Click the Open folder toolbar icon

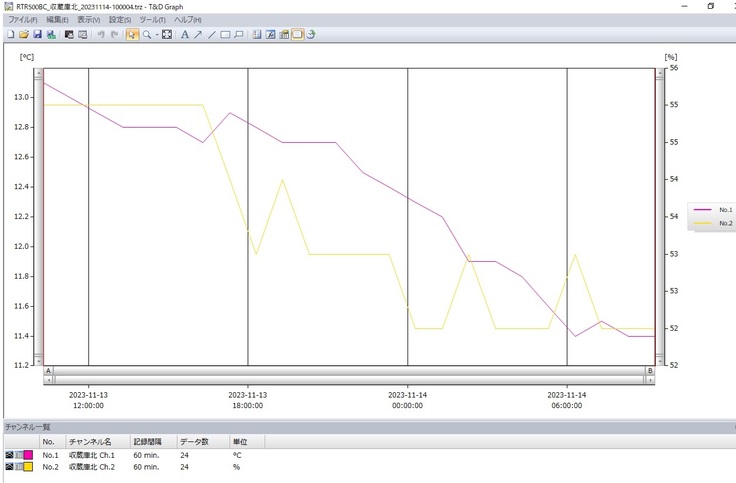23,34
